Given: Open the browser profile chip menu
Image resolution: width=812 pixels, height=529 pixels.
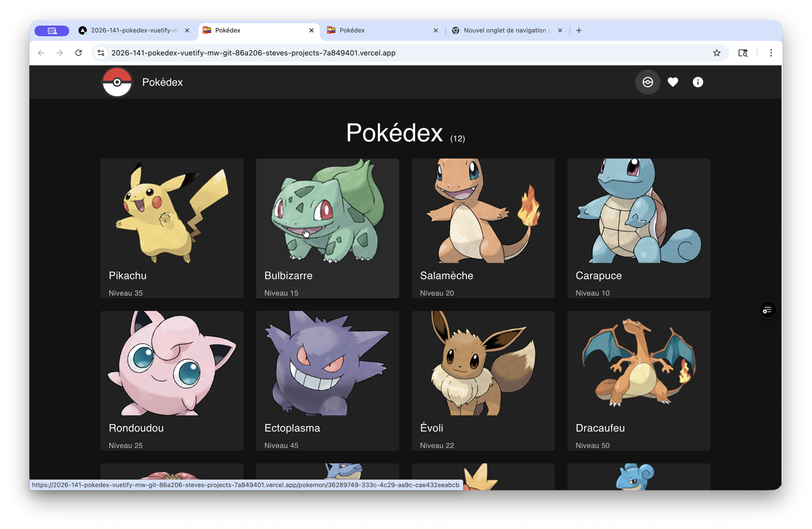Looking at the screenshot, I should (x=51, y=30).
